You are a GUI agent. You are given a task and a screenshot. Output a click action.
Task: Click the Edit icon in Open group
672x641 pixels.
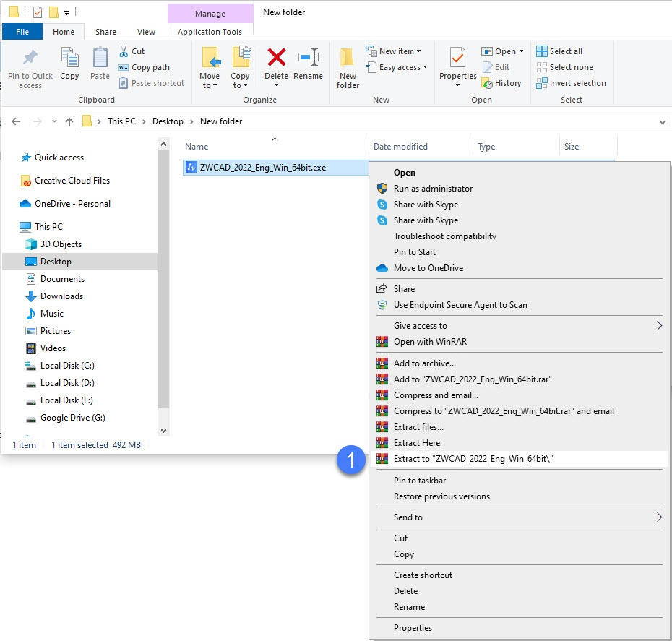(x=487, y=67)
